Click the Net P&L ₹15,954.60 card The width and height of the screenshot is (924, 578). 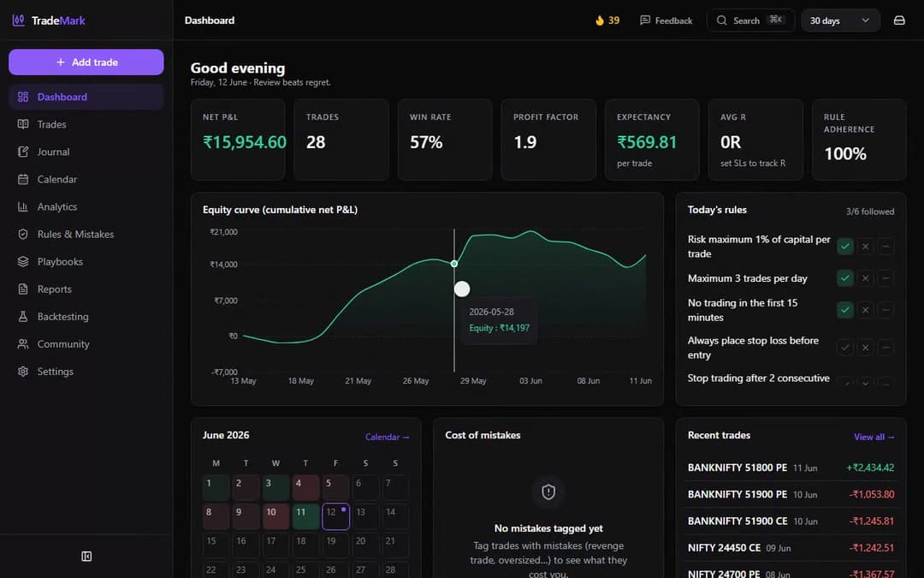(238, 140)
